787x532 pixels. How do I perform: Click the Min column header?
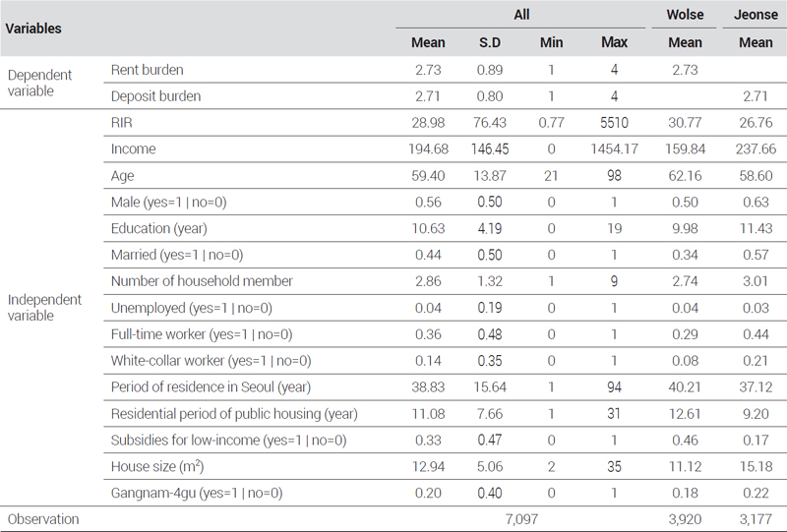pyautogui.click(x=551, y=43)
